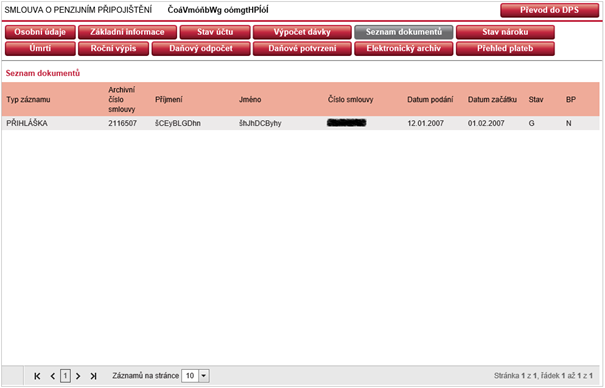
Task: Open the Úmrtí section
Action: pyautogui.click(x=40, y=49)
